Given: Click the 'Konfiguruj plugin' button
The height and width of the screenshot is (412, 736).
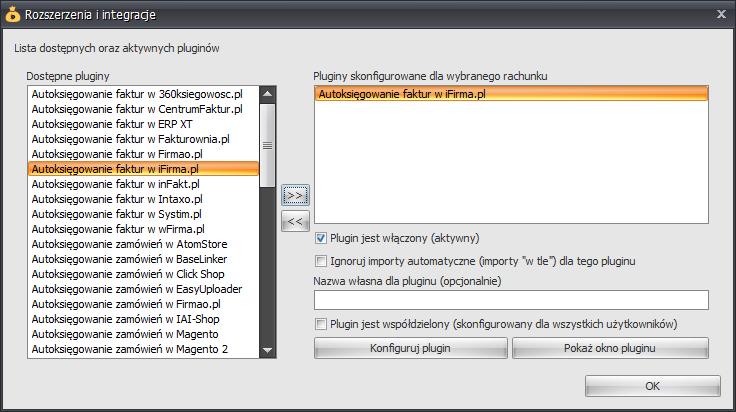Looking at the screenshot, I should tap(411, 348).
